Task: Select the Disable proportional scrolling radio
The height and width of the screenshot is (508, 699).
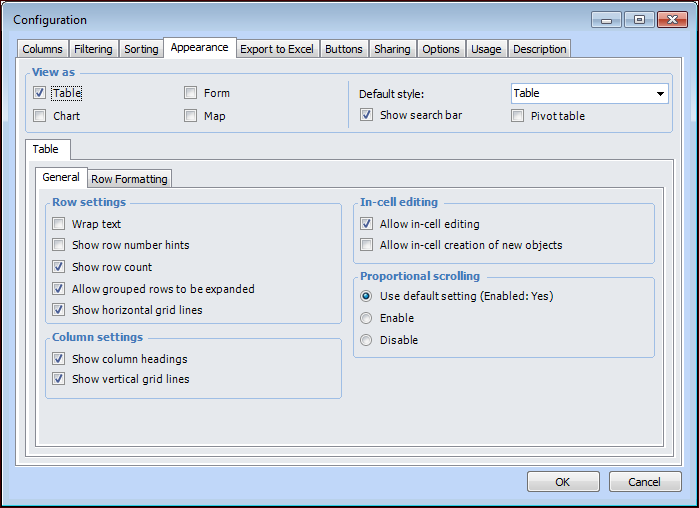Action: coord(367,340)
